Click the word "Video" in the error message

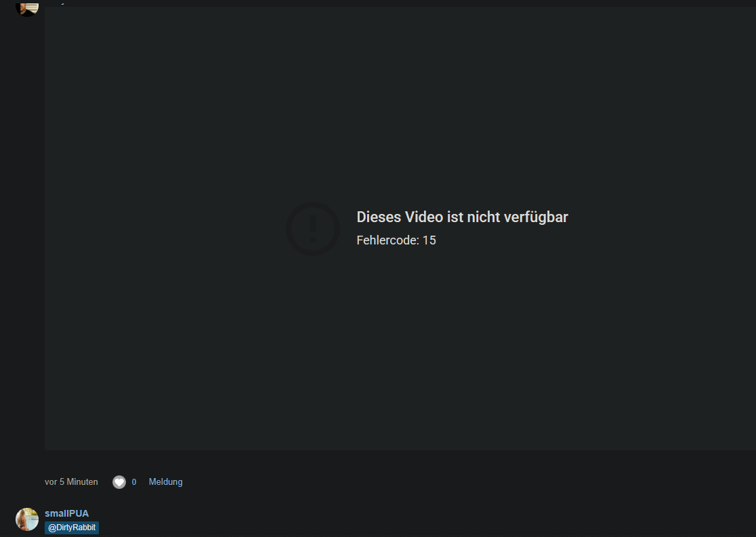tap(423, 217)
